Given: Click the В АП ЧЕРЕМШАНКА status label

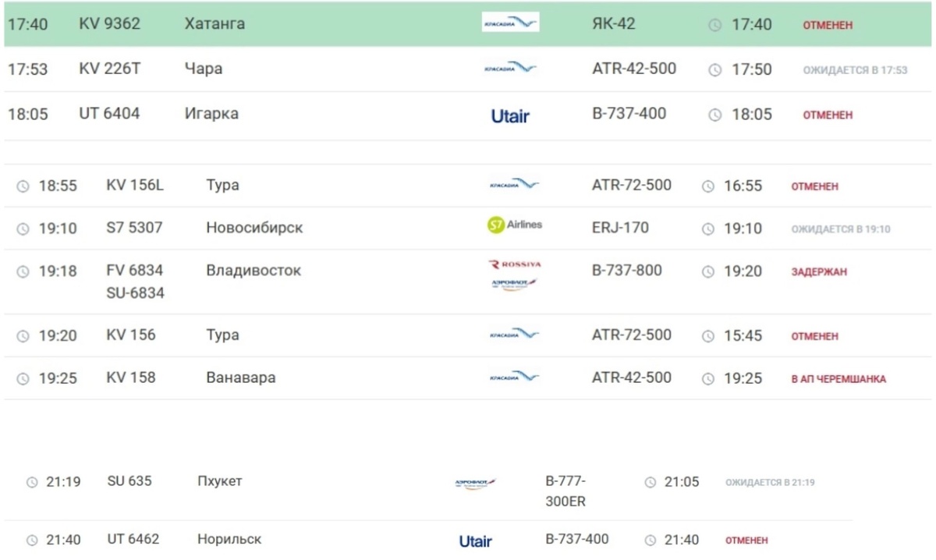Looking at the screenshot, I should [838, 380].
